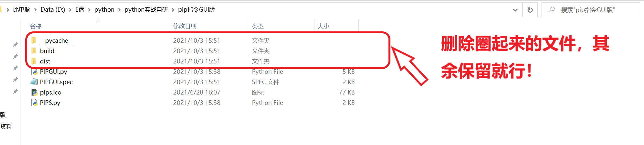The height and width of the screenshot is (145, 644).
Task: Click Python File type of PIPS.py
Action: click(268, 103)
